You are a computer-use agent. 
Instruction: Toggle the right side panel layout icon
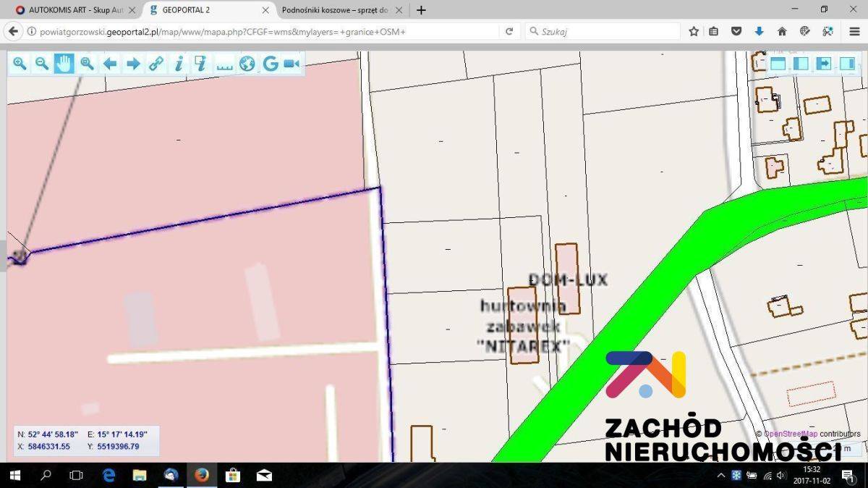click(x=847, y=63)
